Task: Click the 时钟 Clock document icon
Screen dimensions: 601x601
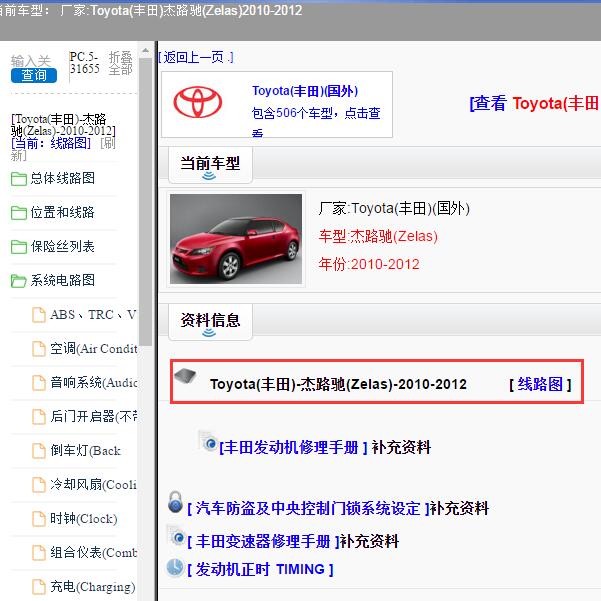Action: [38, 519]
